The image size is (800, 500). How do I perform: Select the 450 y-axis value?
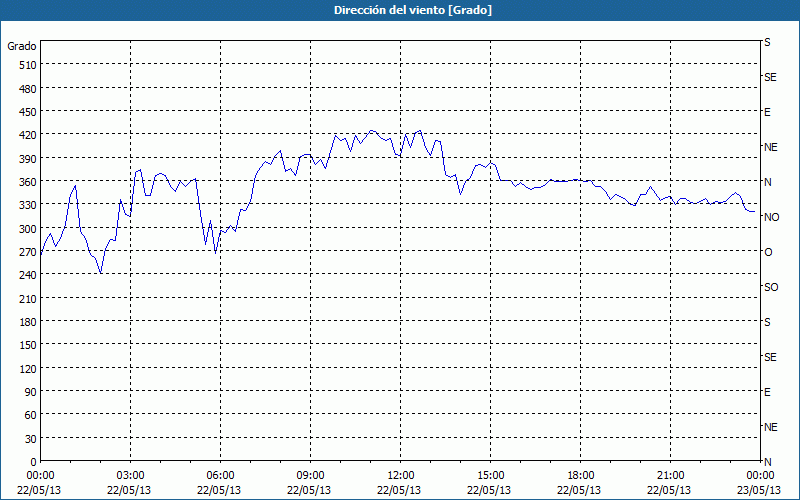[x=29, y=112]
